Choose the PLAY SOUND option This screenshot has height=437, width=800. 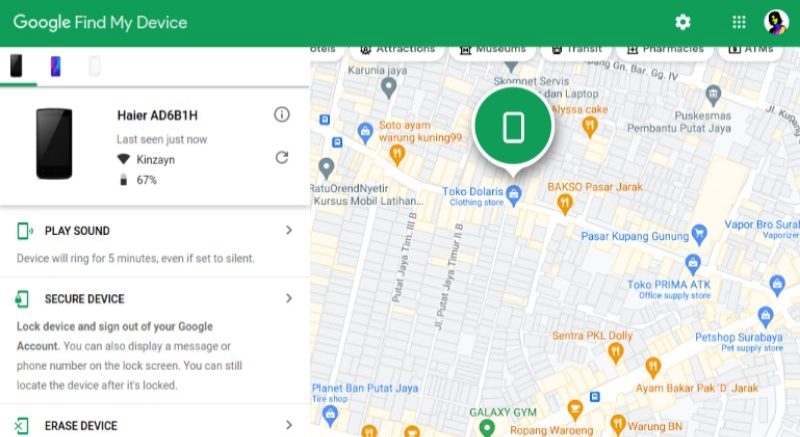pos(77,231)
